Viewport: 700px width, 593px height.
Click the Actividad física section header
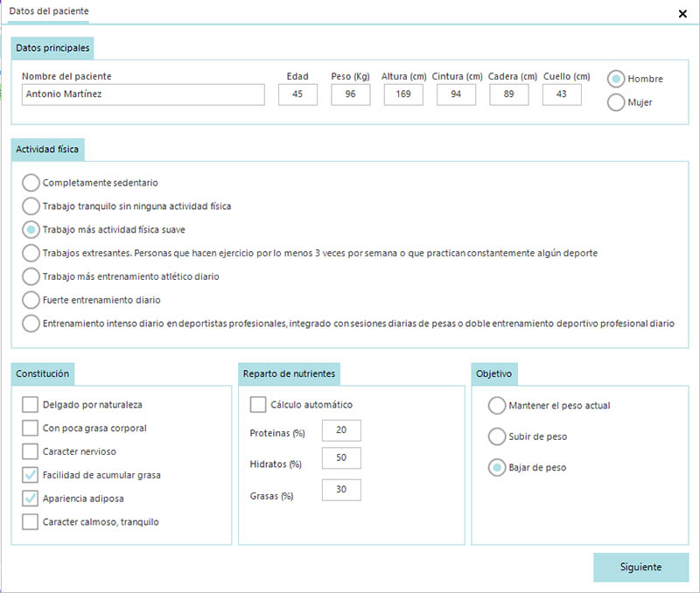[x=47, y=150]
